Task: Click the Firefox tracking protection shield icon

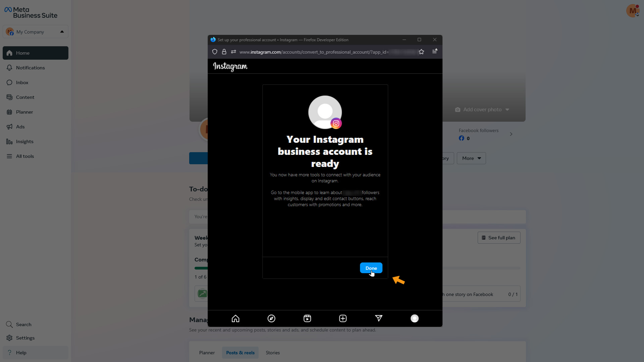Action: (x=215, y=52)
